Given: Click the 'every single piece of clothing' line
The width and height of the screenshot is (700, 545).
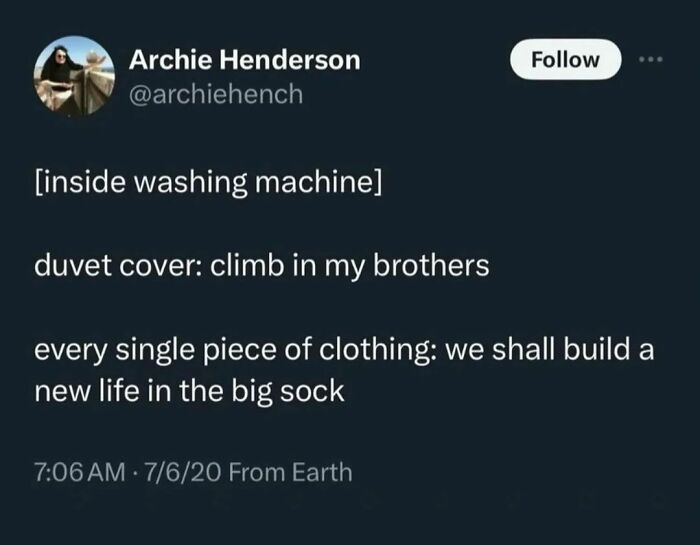Looking at the screenshot, I should tap(344, 349).
